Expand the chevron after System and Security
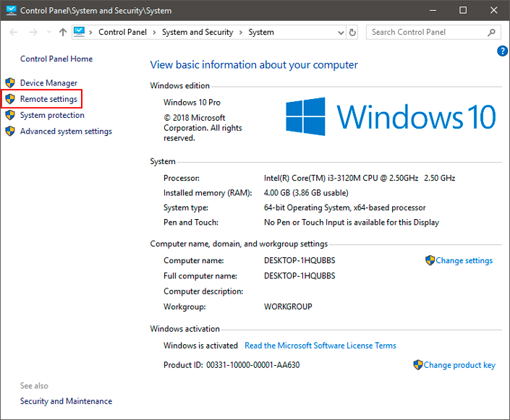 pos(241,33)
